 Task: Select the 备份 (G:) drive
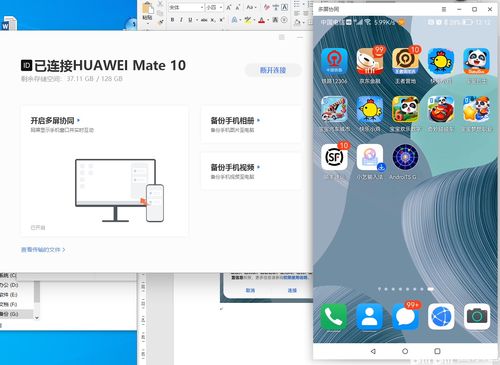coord(16,314)
